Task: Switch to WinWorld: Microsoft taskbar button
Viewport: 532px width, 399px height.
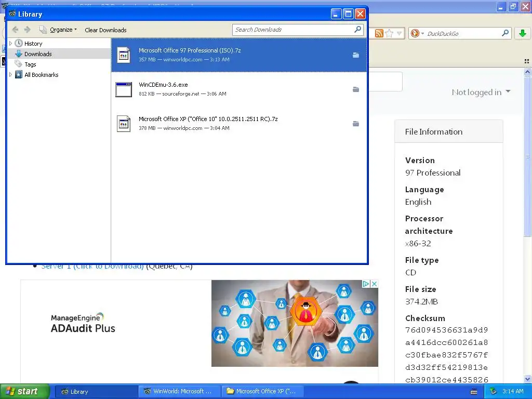Action: [179, 392]
